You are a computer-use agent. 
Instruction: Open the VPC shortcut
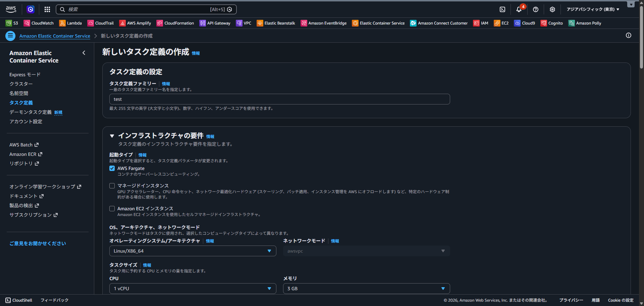244,23
